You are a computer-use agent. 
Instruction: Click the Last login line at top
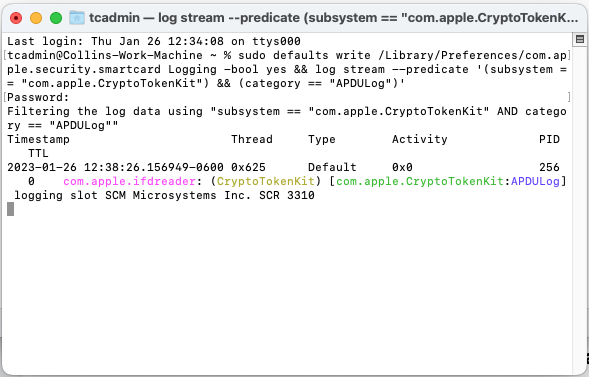tap(154, 41)
